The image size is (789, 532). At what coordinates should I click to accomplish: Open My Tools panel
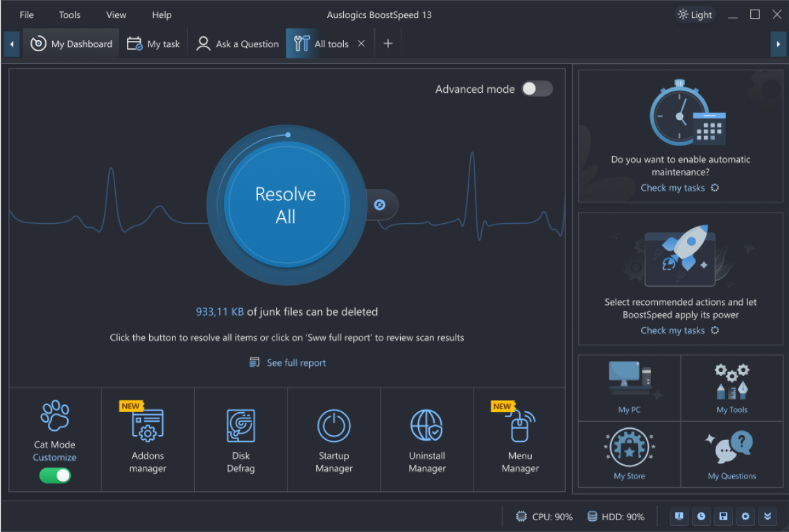[731, 386]
